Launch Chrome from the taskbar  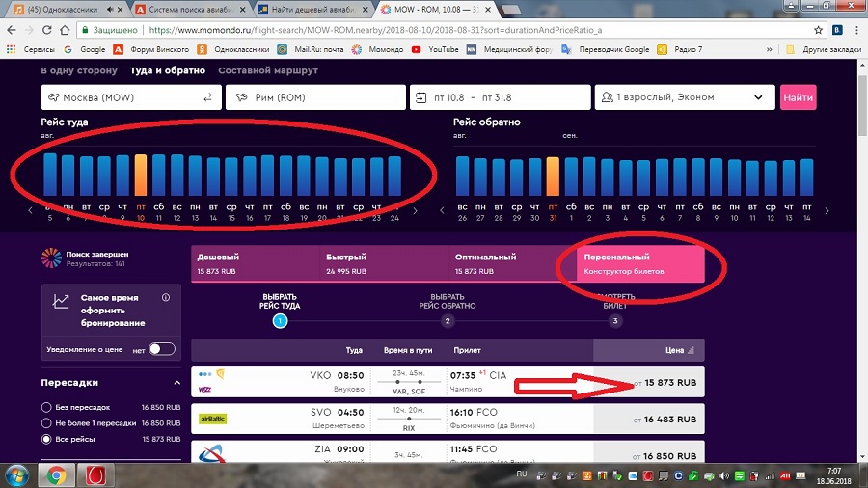click(x=56, y=475)
